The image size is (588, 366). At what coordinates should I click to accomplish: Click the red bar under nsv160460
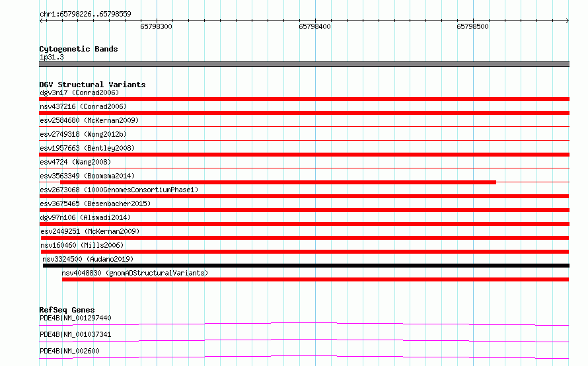click(x=305, y=252)
